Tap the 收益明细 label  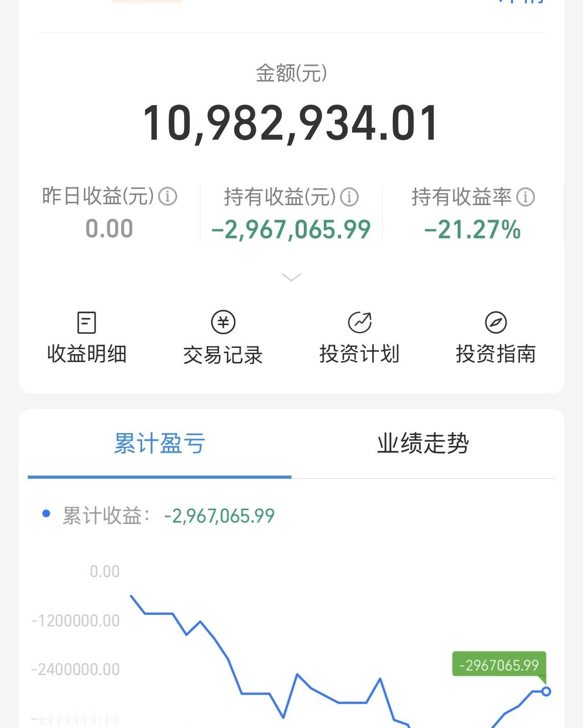tap(87, 354)
